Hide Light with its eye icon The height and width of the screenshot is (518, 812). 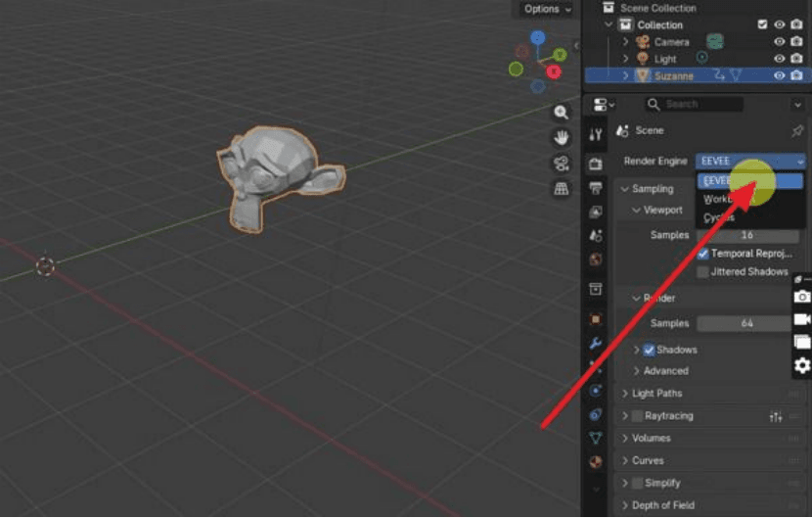[x=780, y=59]
